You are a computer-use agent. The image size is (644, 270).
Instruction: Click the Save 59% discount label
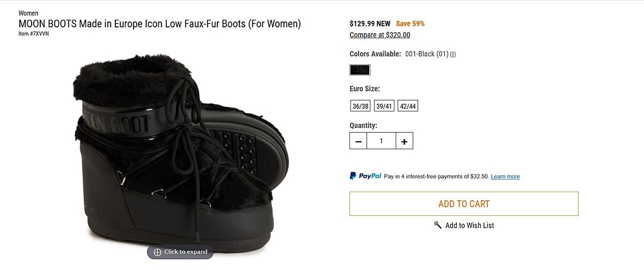(410, 24)
